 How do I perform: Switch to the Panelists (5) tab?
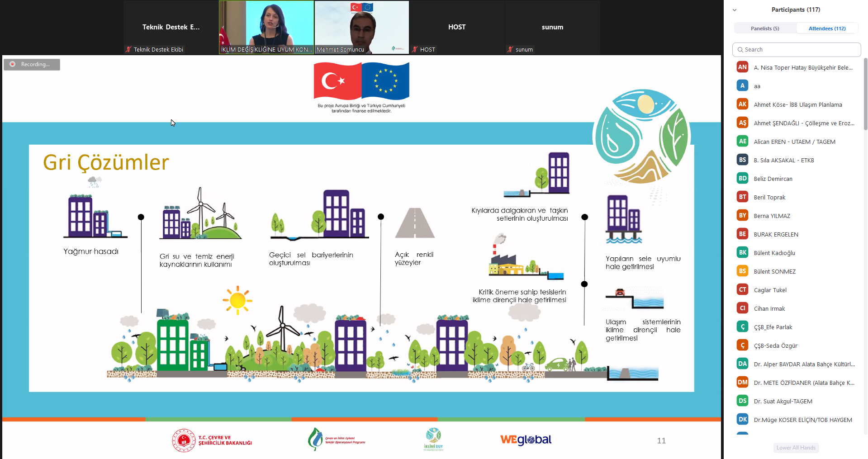(x=765, y=28)
